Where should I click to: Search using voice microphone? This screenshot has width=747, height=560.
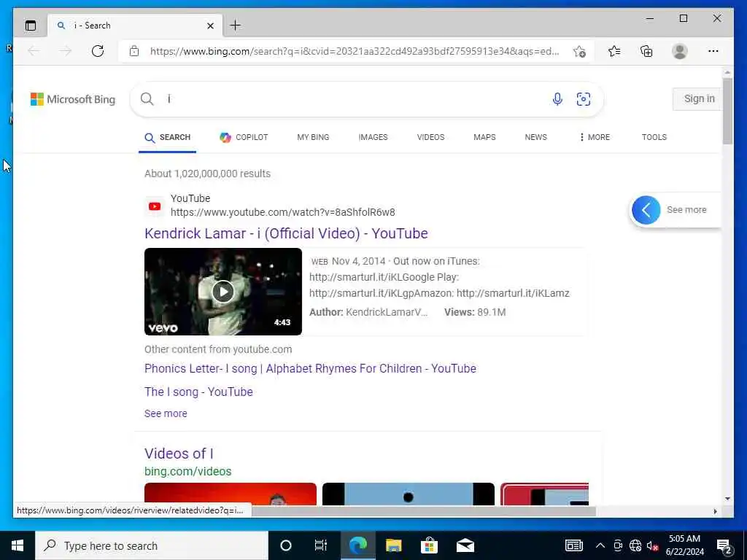[557, 99]
